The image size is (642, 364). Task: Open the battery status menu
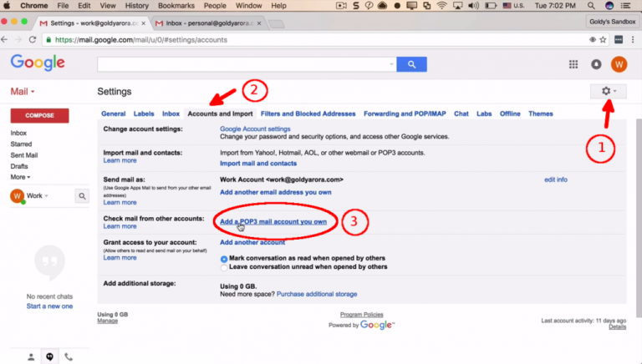tap(491, 6)
